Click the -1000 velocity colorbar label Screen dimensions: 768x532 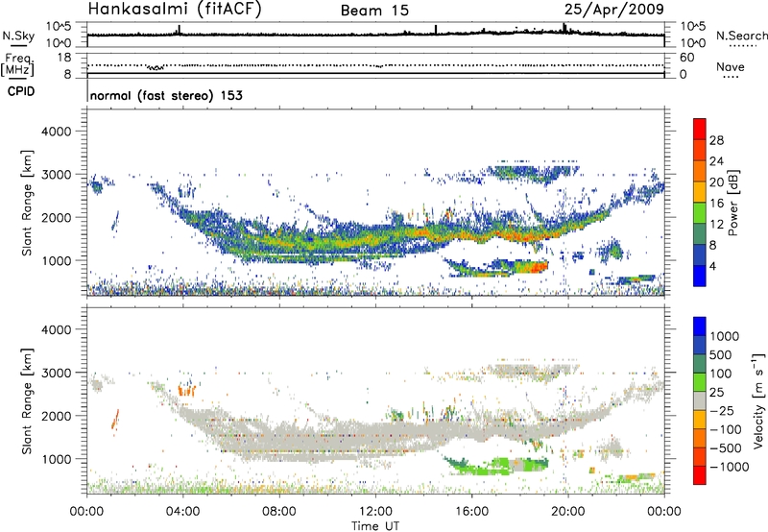pyautogui.click(x=730, y=467)
